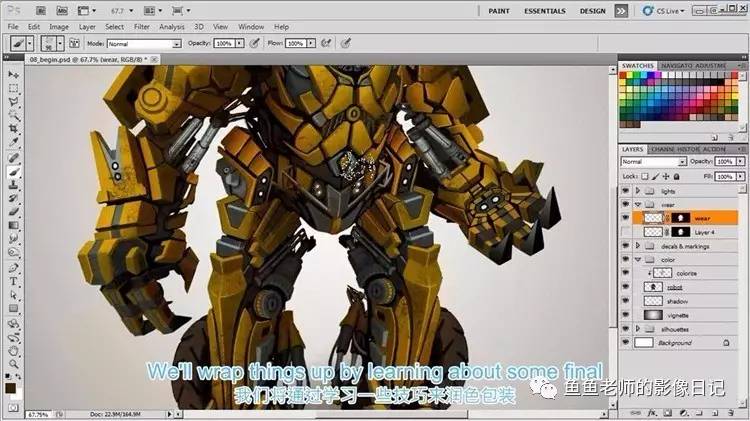Viewport: 750px width, 421px height.
Task: Enable airbrush mode icon
Action: click(x=326, y=43)
